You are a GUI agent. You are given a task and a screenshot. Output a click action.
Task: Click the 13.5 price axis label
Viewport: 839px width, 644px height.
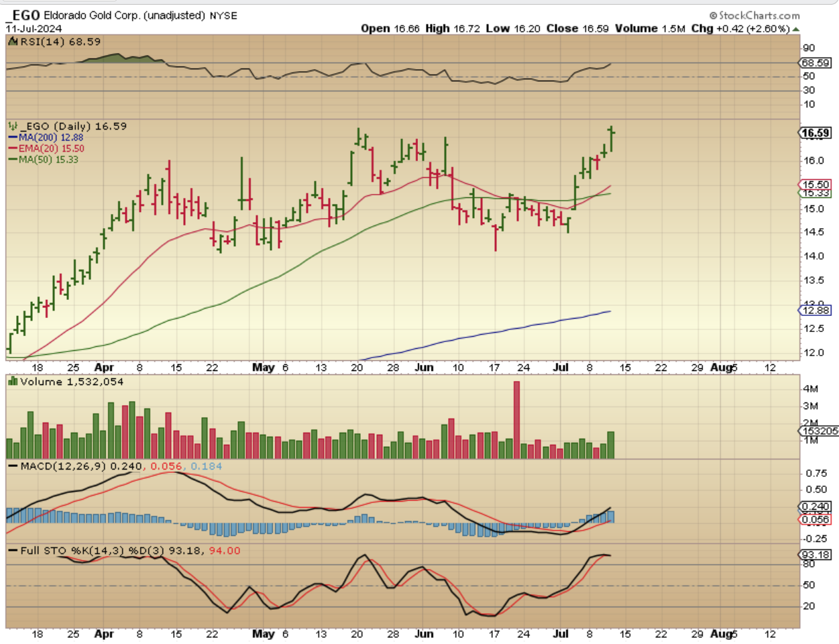tap(814, 280)
